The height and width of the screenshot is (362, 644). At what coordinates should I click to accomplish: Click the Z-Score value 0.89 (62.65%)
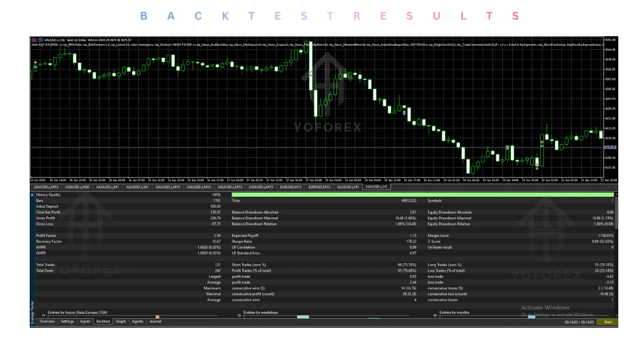(x=603, y=241)
